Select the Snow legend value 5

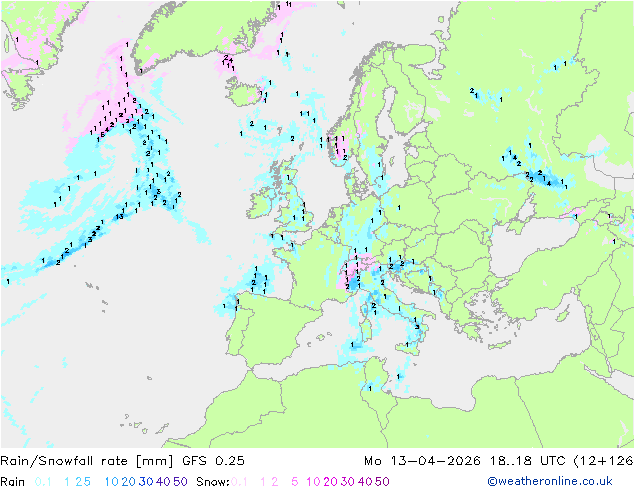pyautogui.click(x=295, y=482)
